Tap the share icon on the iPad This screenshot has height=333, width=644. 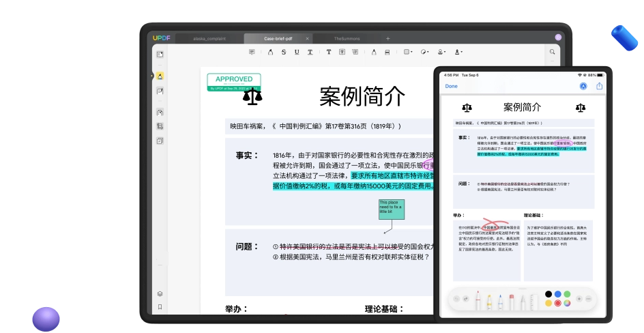click(600, 86)
